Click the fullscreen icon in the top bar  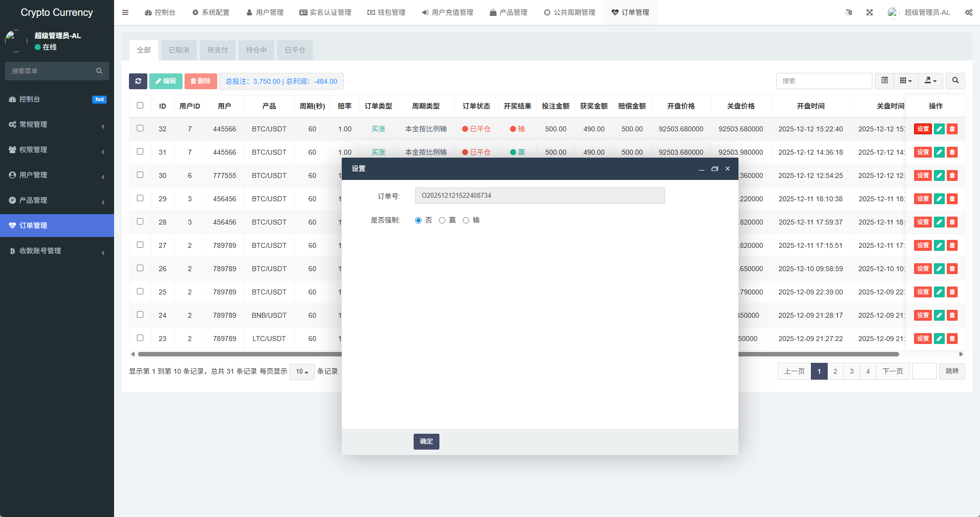click(869, 12)
